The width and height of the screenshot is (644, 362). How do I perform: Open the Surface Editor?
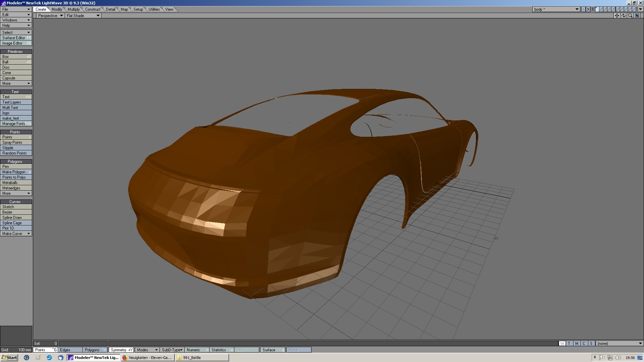click(x=16, y=38)
